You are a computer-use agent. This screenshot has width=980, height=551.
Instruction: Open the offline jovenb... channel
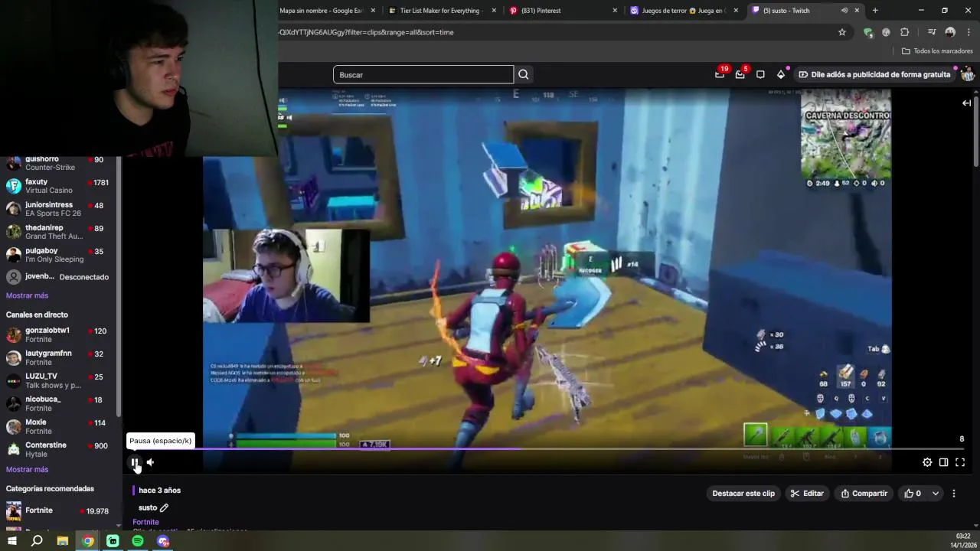coord(57,277)
